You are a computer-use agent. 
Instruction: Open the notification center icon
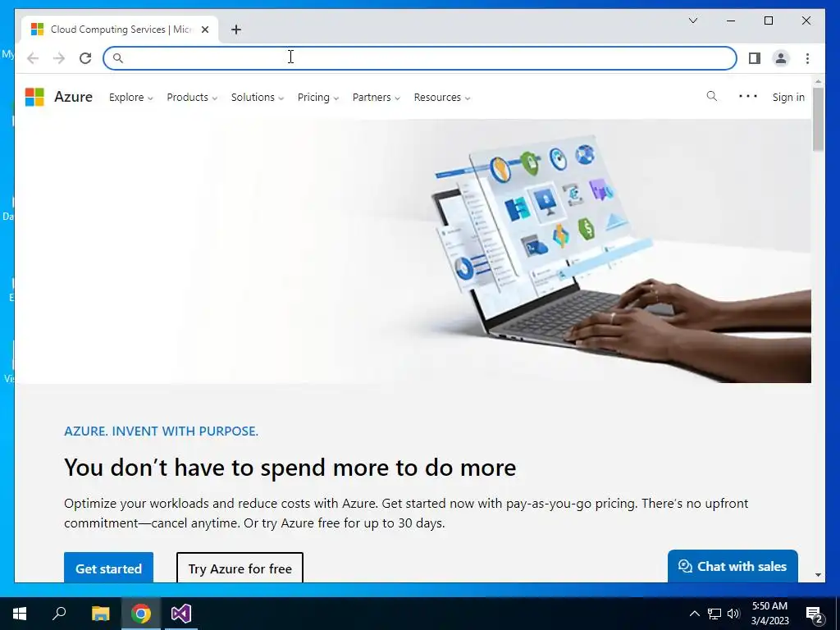pos(814,614)
